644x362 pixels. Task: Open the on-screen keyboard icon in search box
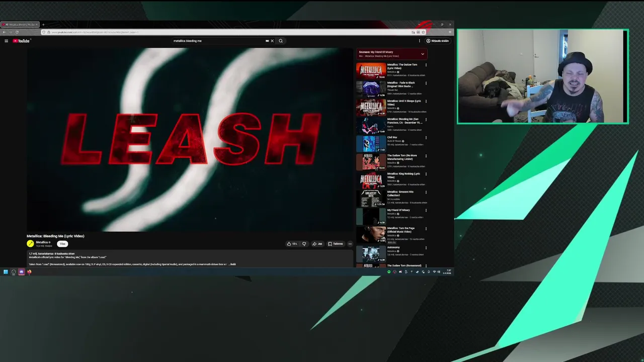(267, 41)
